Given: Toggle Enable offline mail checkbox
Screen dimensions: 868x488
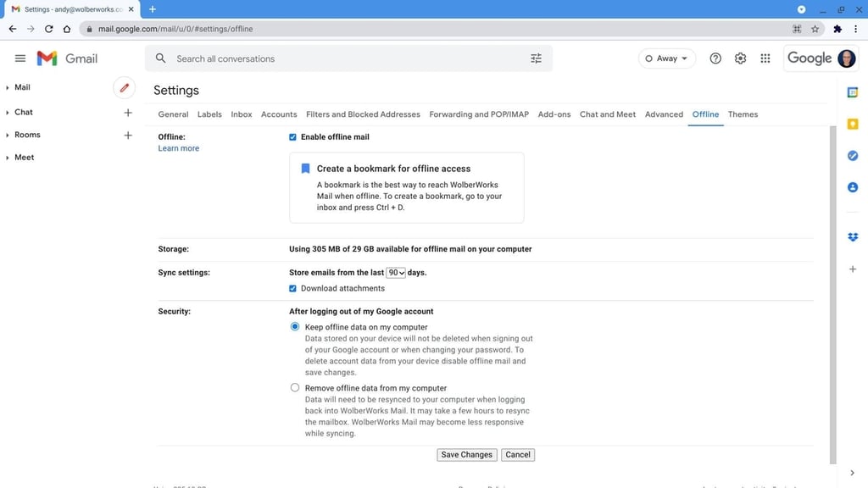Looking at the screenshot, I should pos(292,137).
